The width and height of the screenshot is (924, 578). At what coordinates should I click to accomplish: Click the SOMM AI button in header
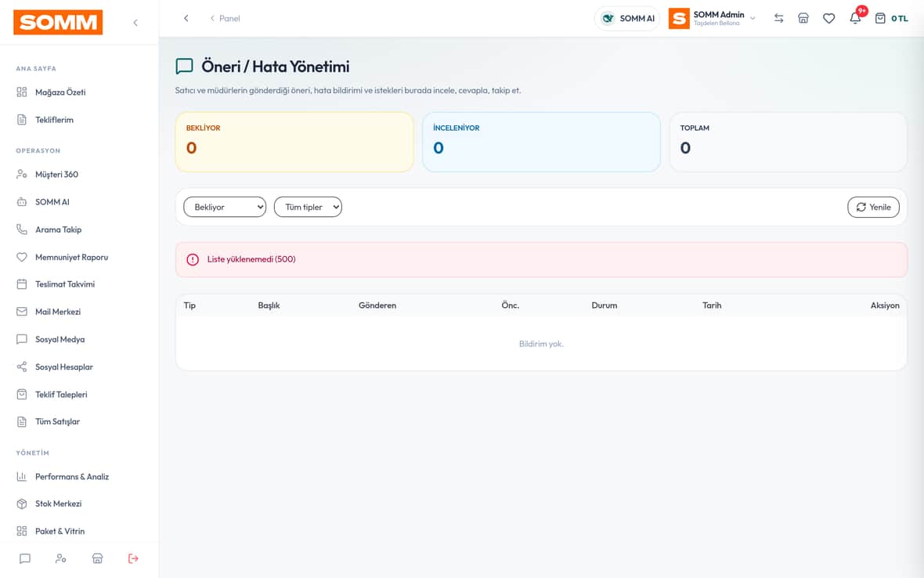[x=627, y=18]
